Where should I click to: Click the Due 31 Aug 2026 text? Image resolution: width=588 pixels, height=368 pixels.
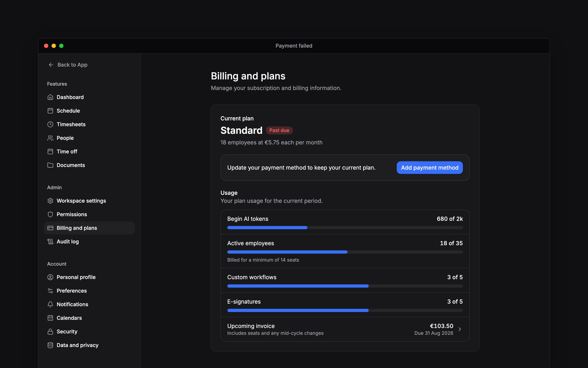click(434, 333)
